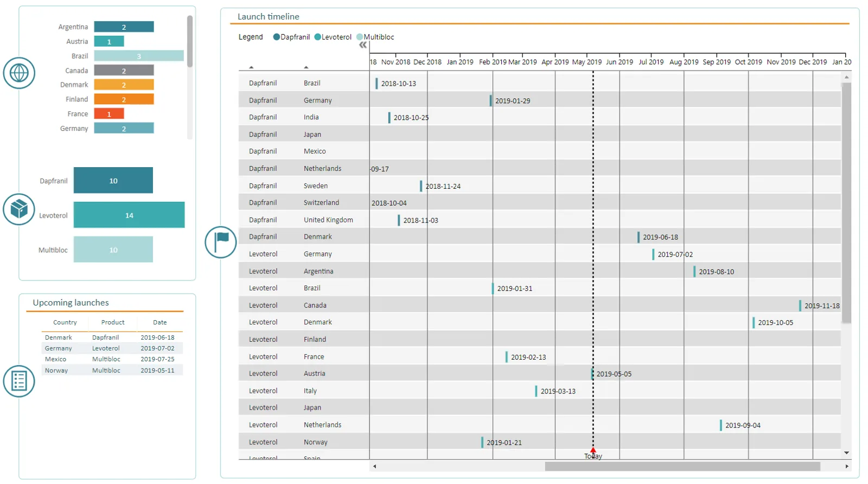Click the globe icon beside the country chart
Viewport: 868px width, 484px height.
[x=19, y=73]
